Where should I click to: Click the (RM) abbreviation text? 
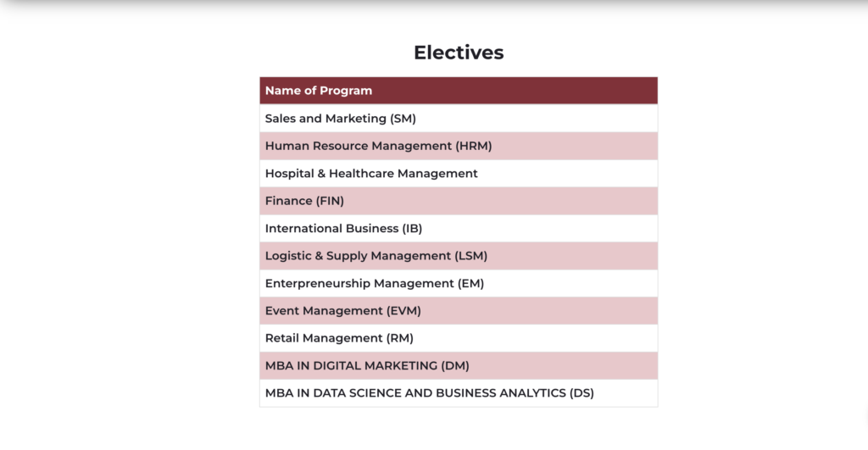[x=401, y=338]
